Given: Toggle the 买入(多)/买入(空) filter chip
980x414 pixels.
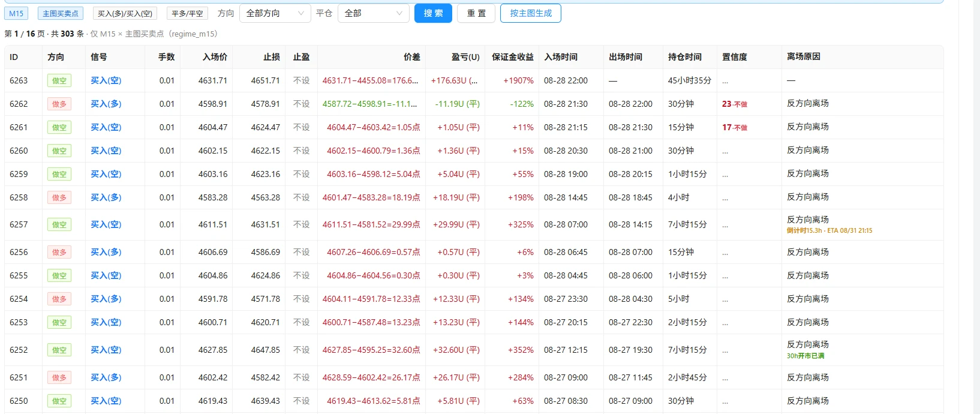Looking at the screenshot, I should 125,13.
